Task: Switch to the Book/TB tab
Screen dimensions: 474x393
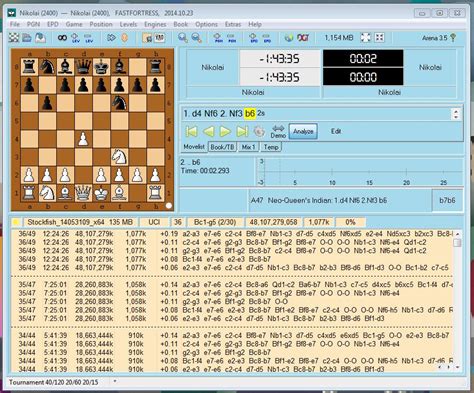Action: coord(222,147)
